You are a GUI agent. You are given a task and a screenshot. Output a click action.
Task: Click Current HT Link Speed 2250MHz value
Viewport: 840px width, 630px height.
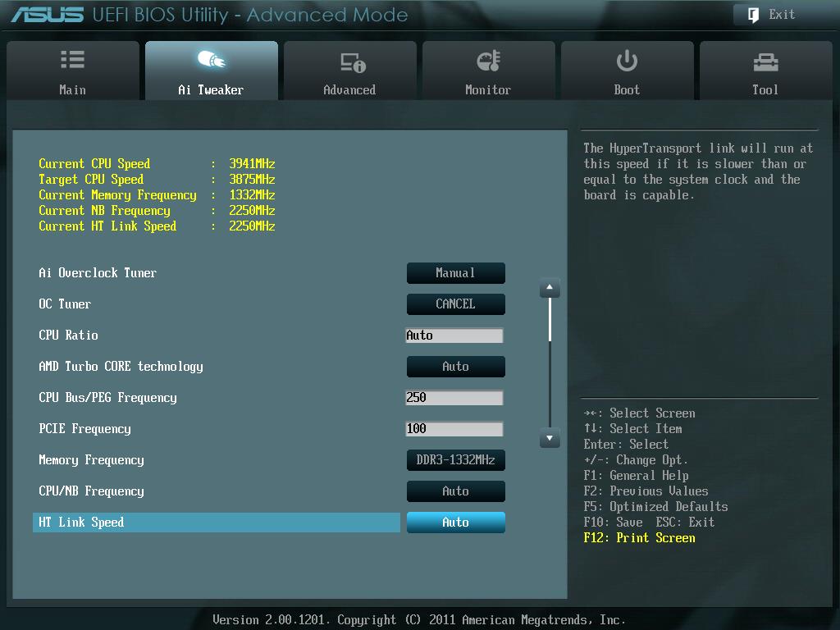pyautogui.click(x=252, y=226)
